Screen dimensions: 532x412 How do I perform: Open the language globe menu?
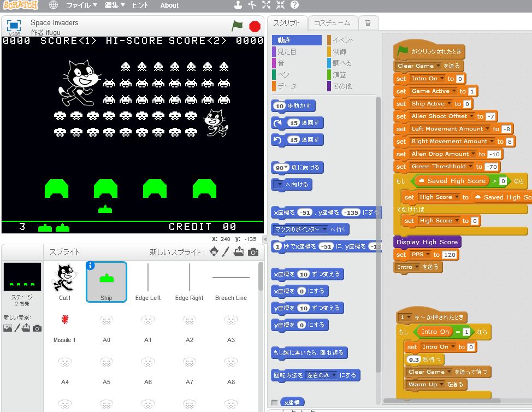tap(53, 5)
